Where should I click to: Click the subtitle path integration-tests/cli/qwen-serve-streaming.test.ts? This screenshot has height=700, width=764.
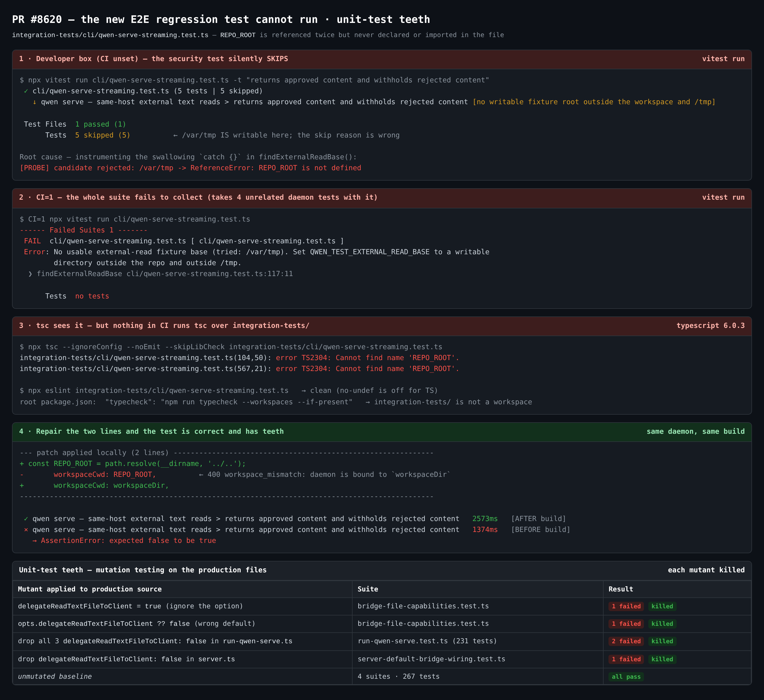click(110, 35)
